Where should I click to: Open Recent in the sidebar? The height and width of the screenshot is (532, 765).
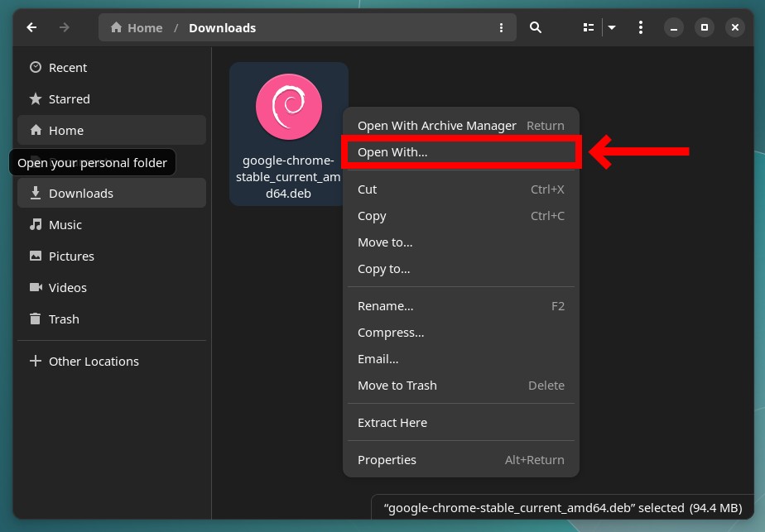coord(112,67)
